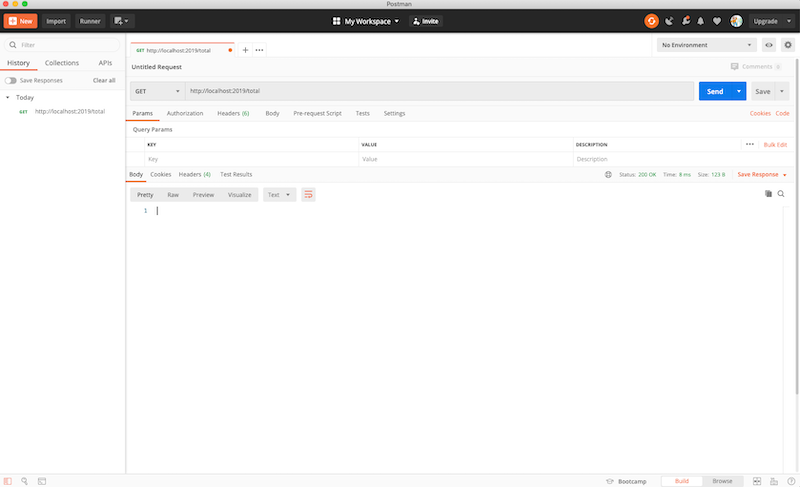Open Save Response dropdown
The width and height of the screenshot is (800, 487).
click(x=762, y=174)
